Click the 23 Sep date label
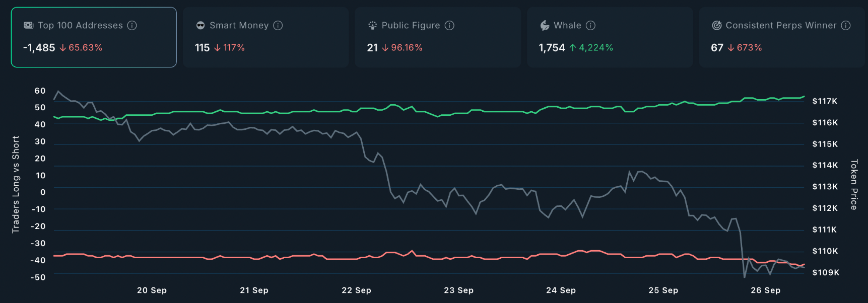Image resolution: width=868 pixels, height=303 pixels. [458, 290]
